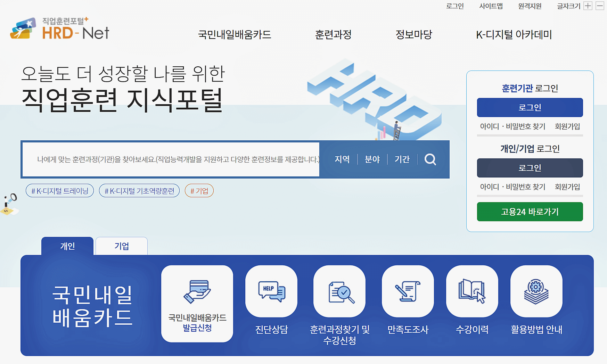Screen dimensions: 607x364
Task: Select hashtag K-디지털 트레이닝
Action: [60, 191]
